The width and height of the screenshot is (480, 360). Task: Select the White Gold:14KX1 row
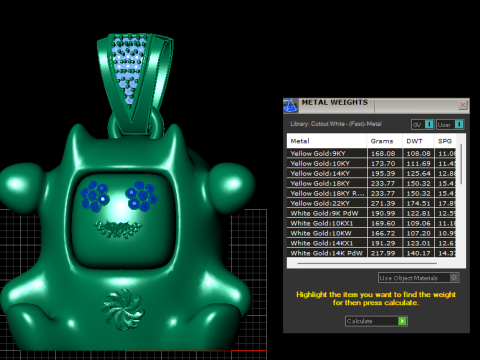click(371, 243)
